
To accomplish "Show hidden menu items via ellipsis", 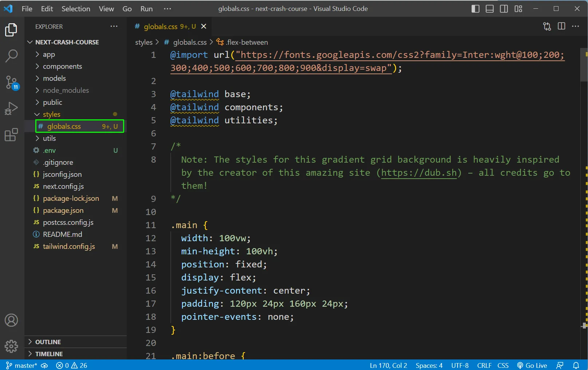I will [x=167, y=9].
